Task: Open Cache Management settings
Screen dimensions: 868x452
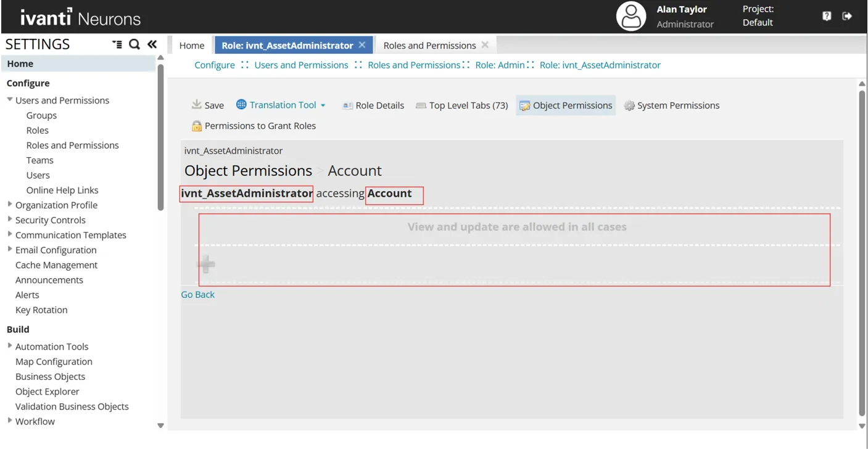Action: [57, 265]
